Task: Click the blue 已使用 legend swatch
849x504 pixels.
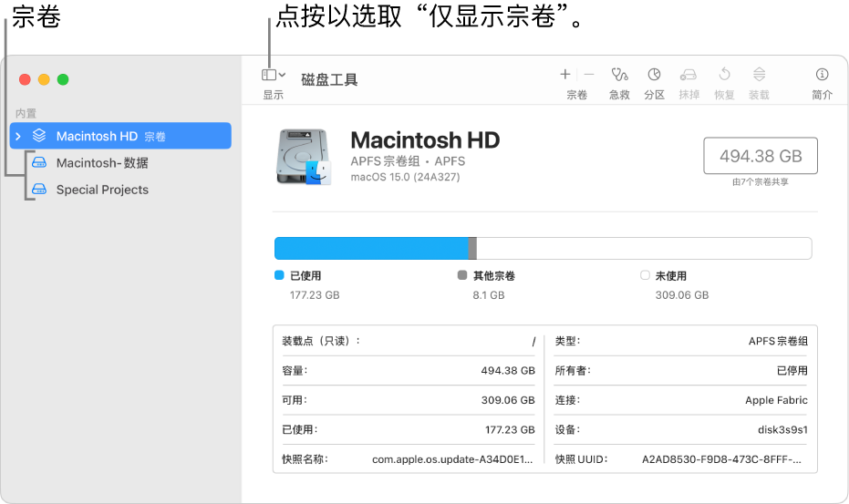Action: 279,275
